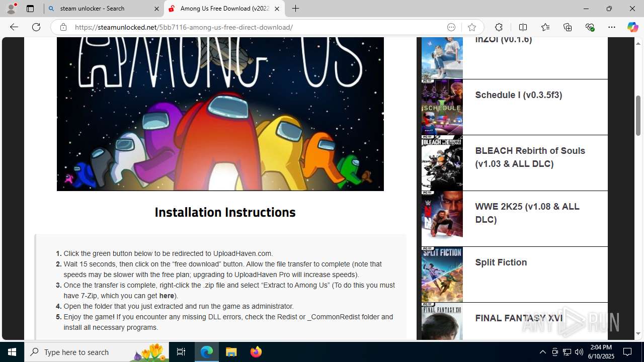
Task: Select the Among Us Free Download tab
Action: [x=224, y=9]
